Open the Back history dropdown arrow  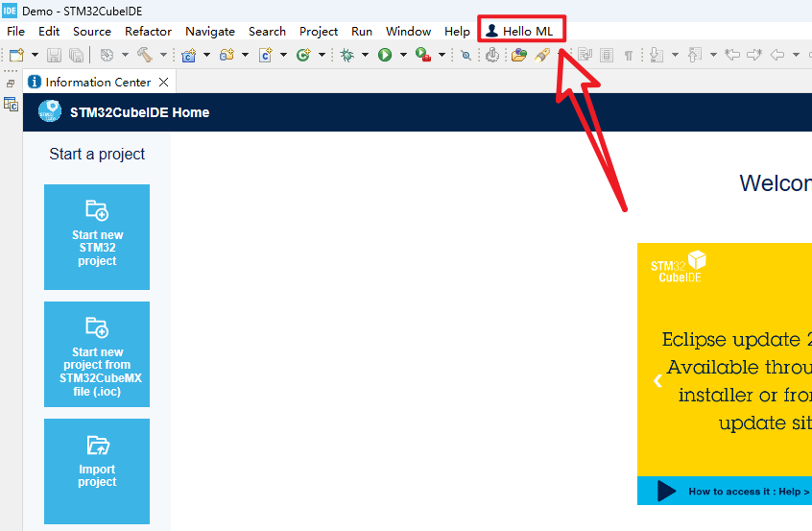796,55
